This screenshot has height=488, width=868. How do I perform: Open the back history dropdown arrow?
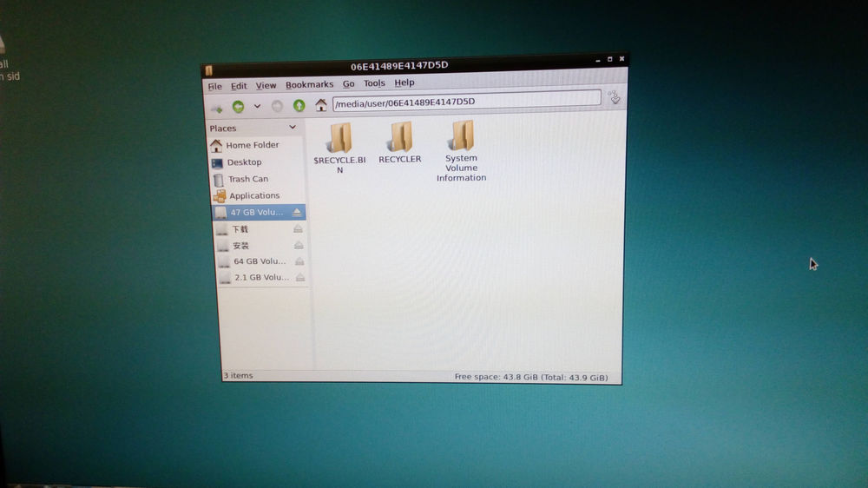257,106
